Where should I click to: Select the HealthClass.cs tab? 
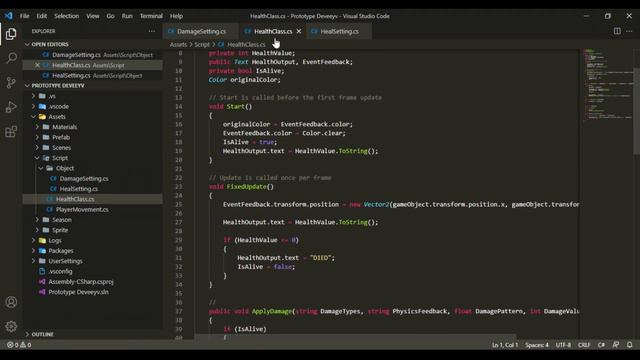[273, 31]
